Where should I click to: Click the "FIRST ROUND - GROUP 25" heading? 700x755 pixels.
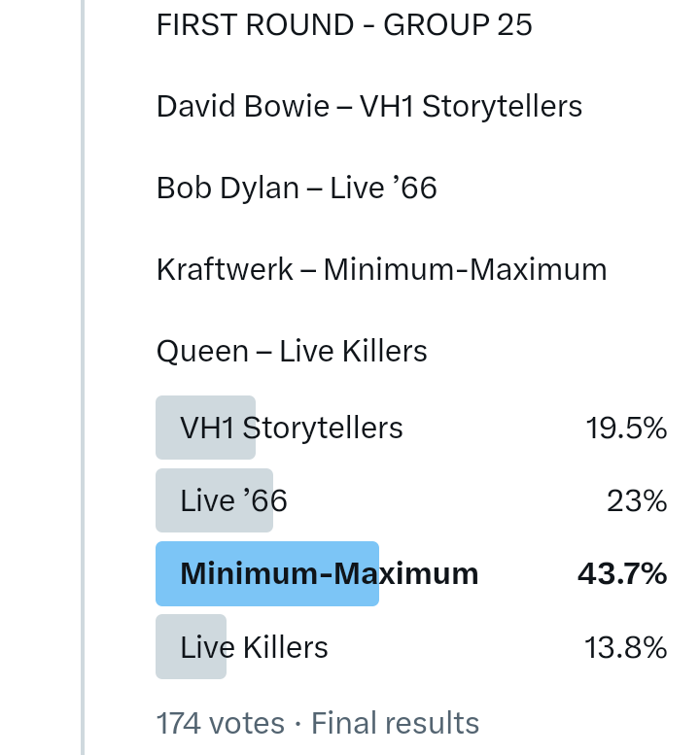(344, 24)
